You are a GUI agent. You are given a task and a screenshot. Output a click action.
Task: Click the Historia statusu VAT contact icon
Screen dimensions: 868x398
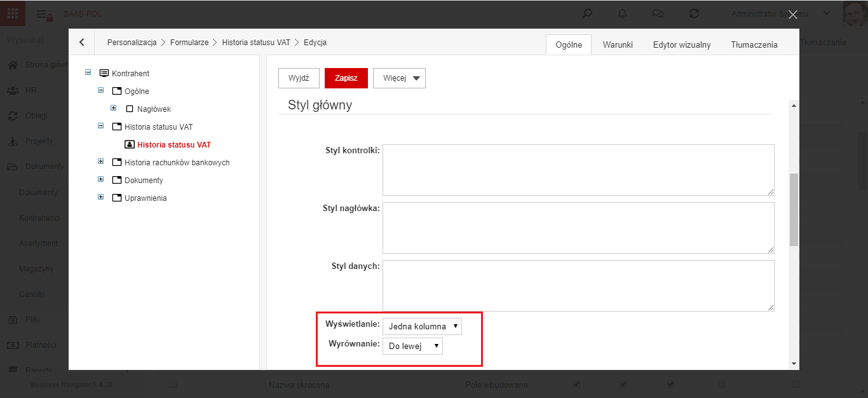[x=130, y=145]
